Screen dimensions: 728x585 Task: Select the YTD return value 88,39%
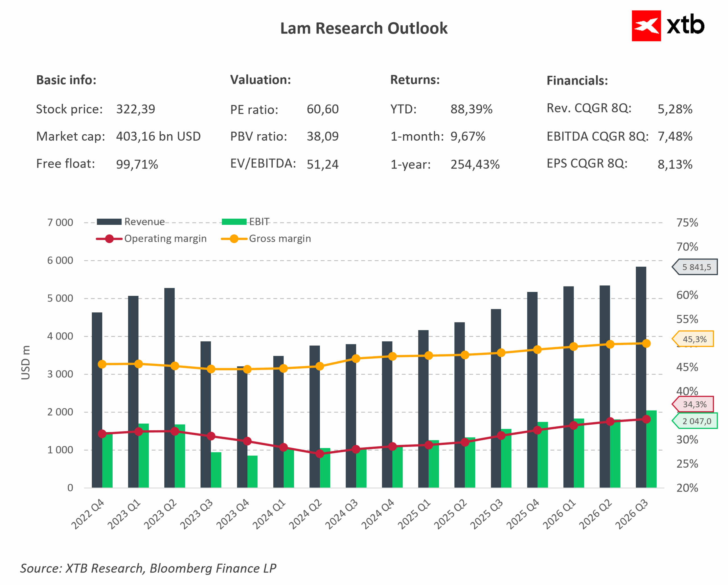pyautogui.click(x=471, y=109)
